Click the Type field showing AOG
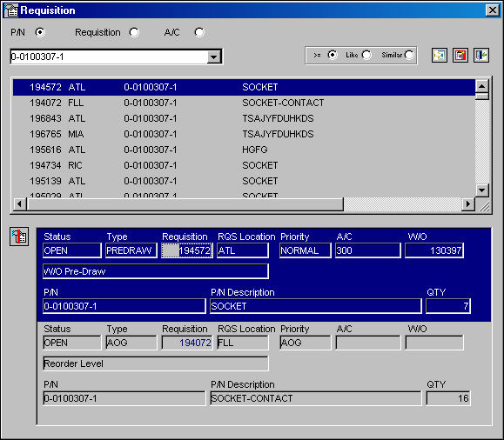The width and height of the screenshot is (504, 440). (131, 343)
